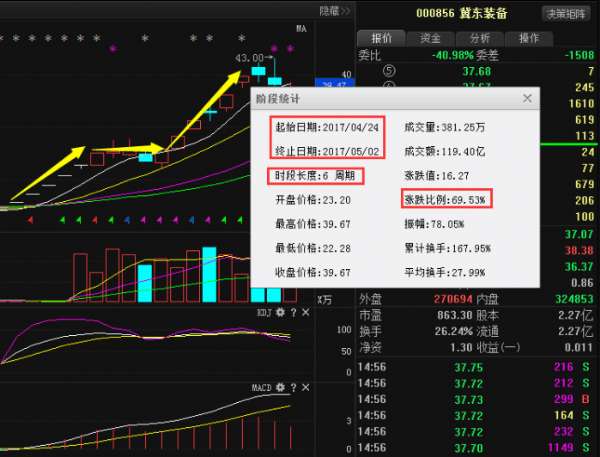Click stock name 000856 冀东装备
The image size is (600, 457).
point(454,13)
